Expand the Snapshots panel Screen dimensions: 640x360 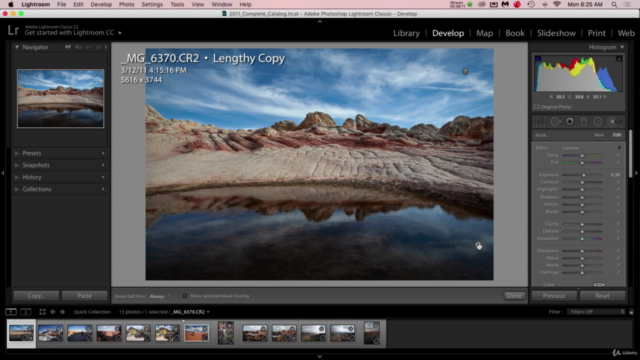coord(17,165)
